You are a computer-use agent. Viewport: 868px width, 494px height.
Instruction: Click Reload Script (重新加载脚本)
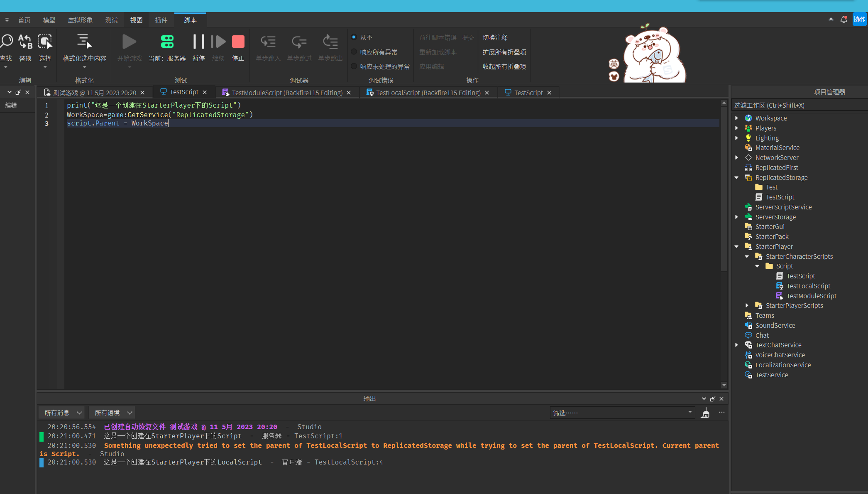click(x=438, y=52)
